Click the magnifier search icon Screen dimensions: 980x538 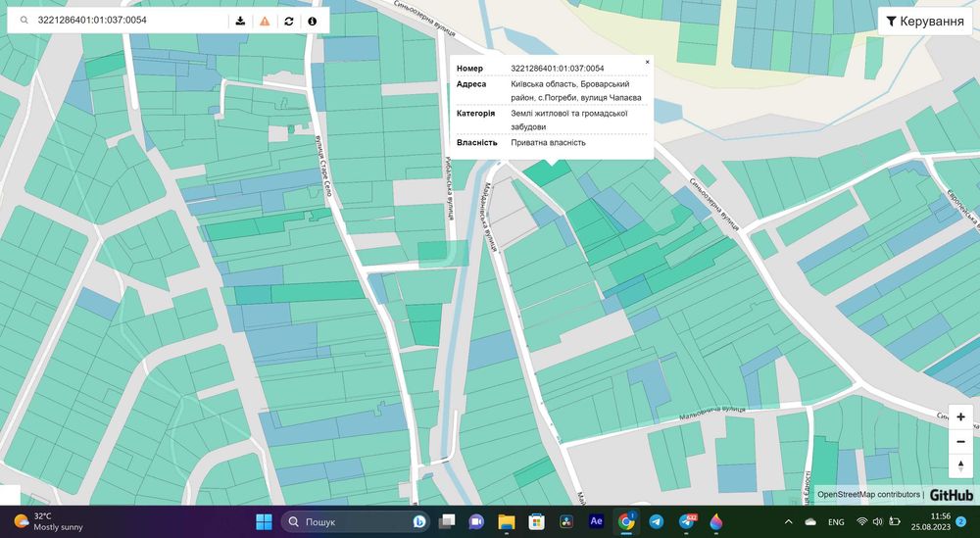(x=23, y=21)
